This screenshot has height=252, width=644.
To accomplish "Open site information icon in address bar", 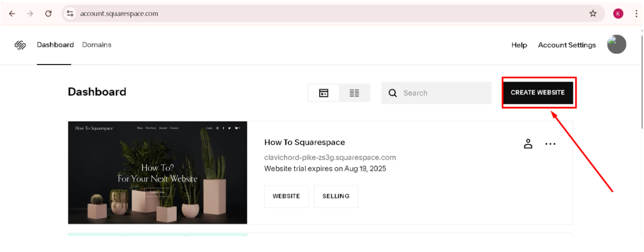I will pos(70,14).
